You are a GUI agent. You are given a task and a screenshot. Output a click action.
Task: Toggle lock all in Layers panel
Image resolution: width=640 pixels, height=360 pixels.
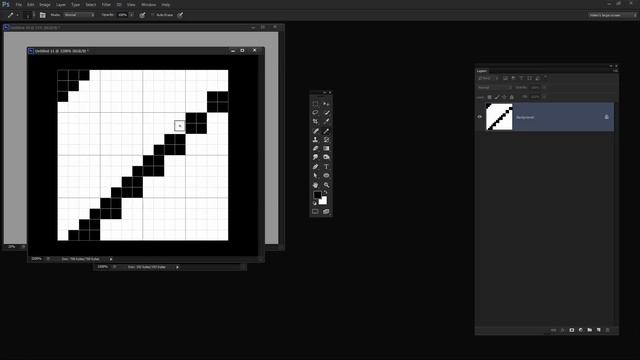(x=511, y=97)
